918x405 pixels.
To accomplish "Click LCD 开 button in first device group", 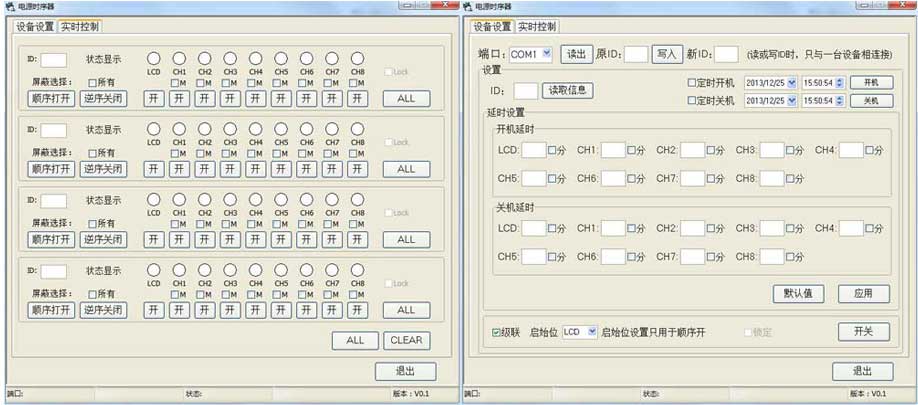I will (x=154, y=99).
